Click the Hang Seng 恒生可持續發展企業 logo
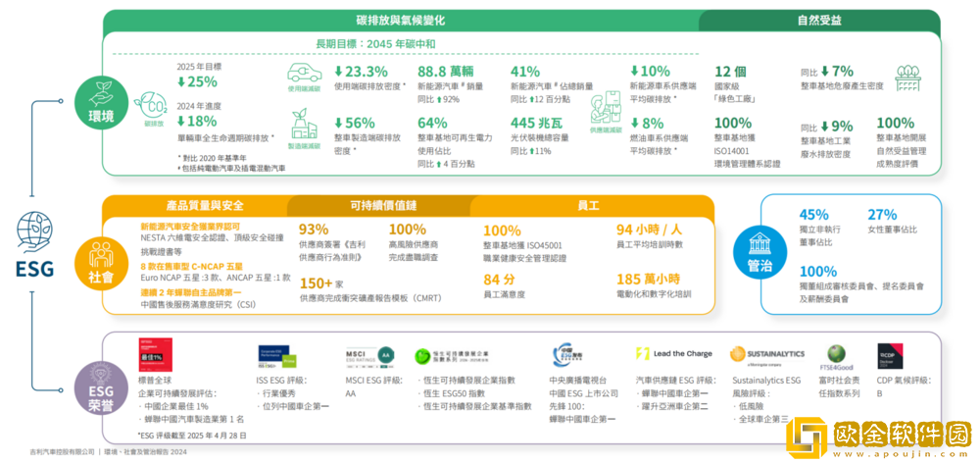This screenshot has width=980, height=463. [x=451, y=355]
